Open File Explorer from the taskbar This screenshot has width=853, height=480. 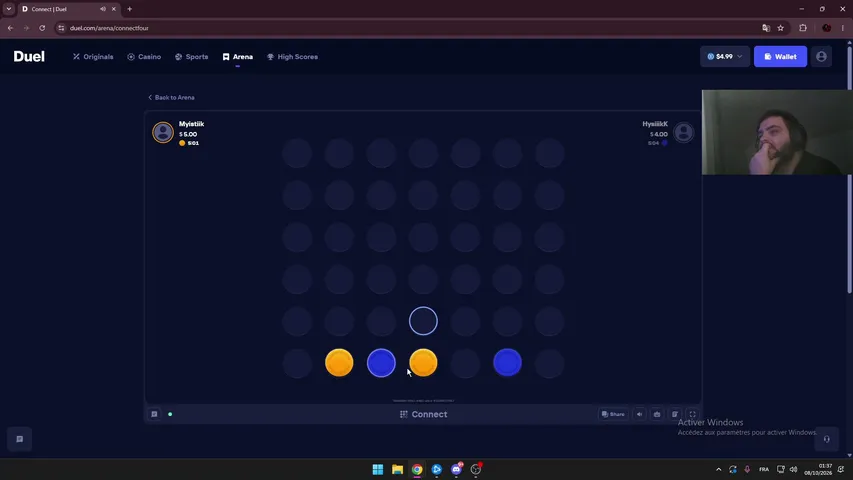pyautogui.click(x=397, y=469)
